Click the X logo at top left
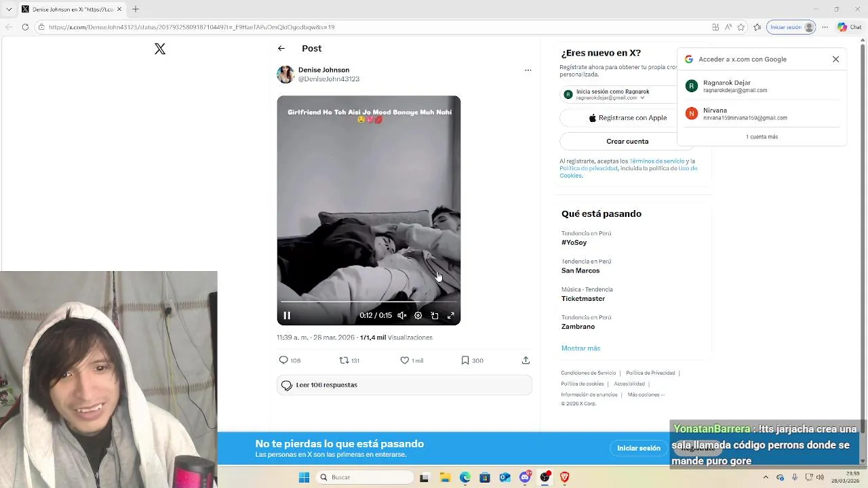868x488 pixels. tap(160, 49)
